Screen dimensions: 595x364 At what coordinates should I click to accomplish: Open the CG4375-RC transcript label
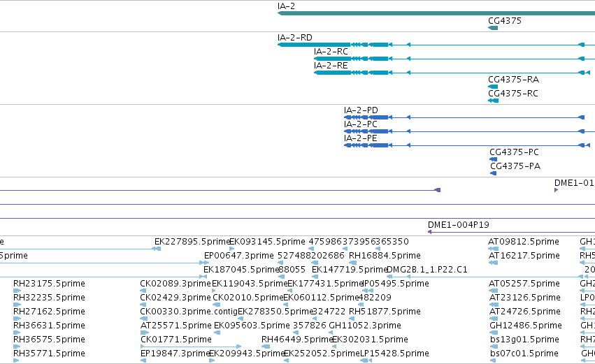(513, 94)
